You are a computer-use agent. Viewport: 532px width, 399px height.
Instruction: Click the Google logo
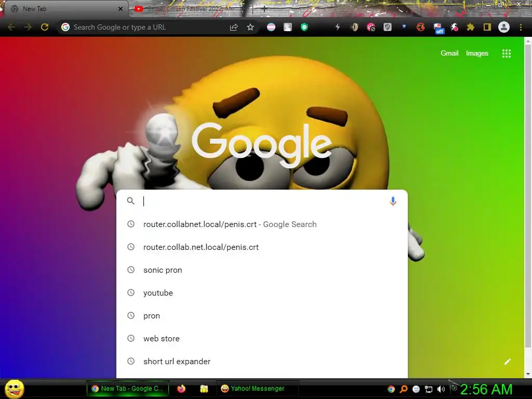pos(262,145)
